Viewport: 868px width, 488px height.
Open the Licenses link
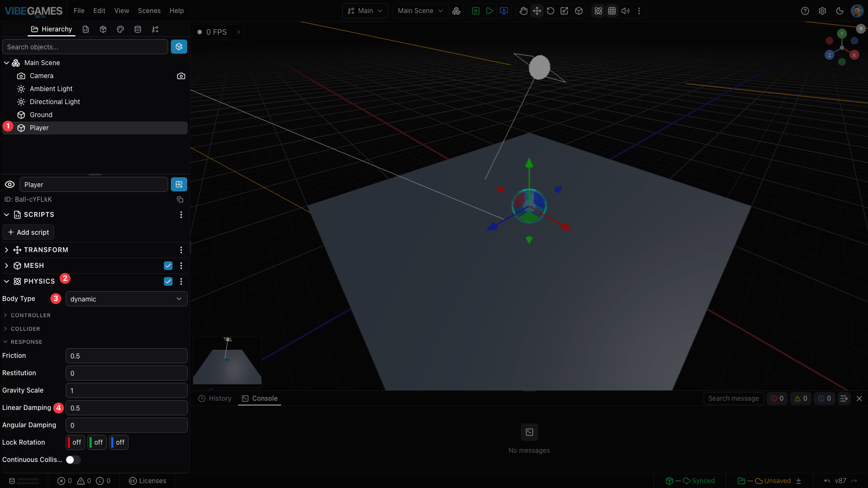coord(148,481)
